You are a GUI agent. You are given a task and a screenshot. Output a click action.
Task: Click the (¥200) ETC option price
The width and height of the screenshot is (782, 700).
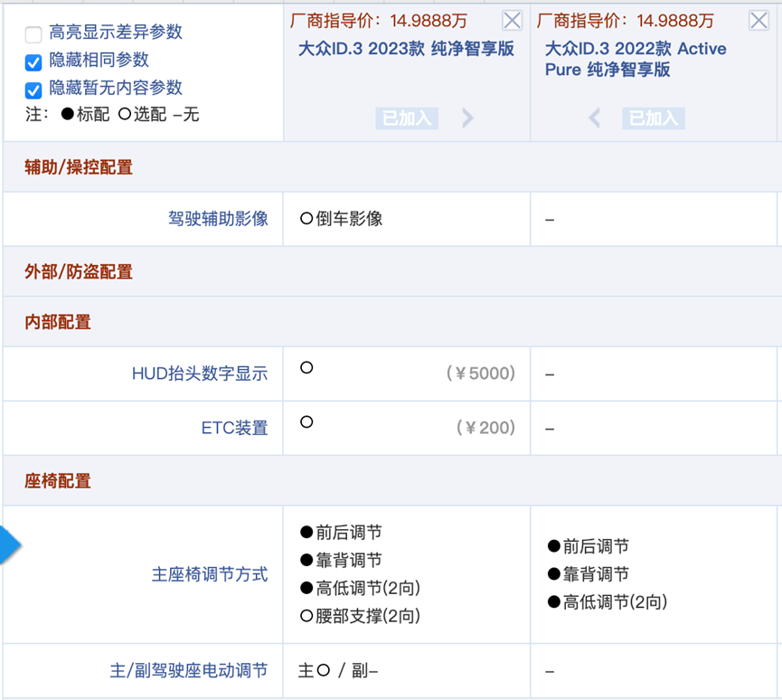pyautogui.click(x=485, y=428)
